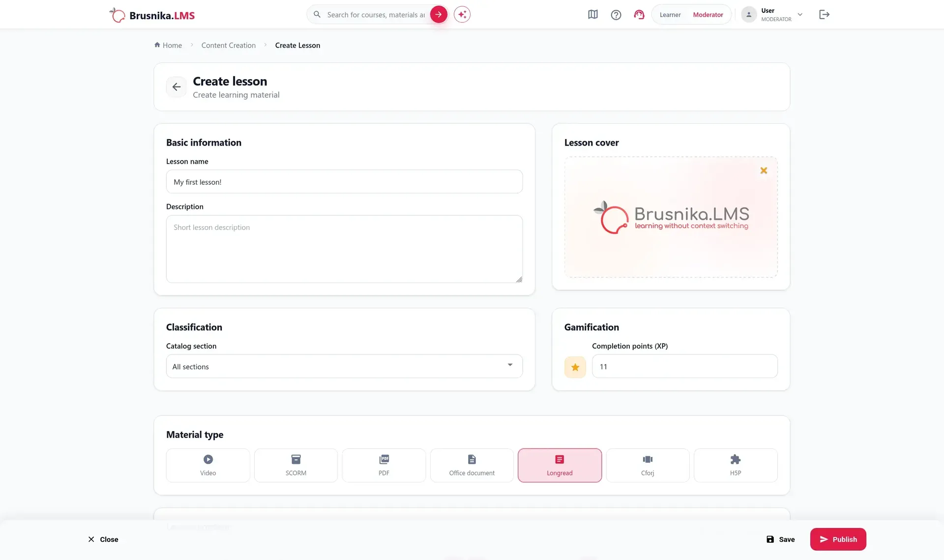The height and width of the screenshot is (560, 944).
Task: Select the Longread material type
Action: click(x=560, y=465)
